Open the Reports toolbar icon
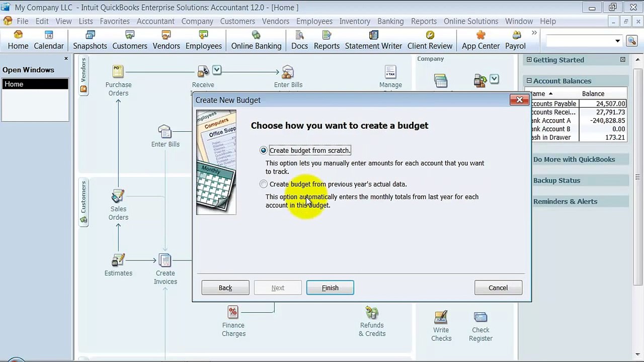 327,40
